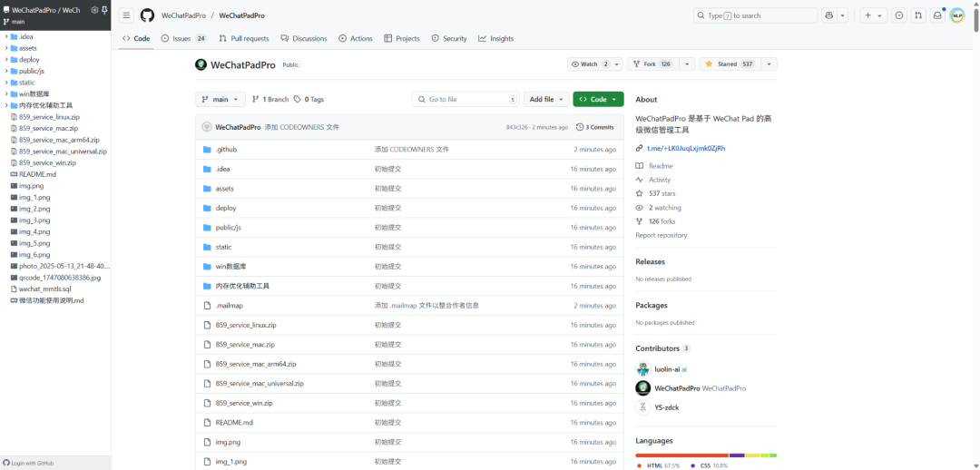
Task: Click the purple CSS language bar segment
Action: pos(737,455)
